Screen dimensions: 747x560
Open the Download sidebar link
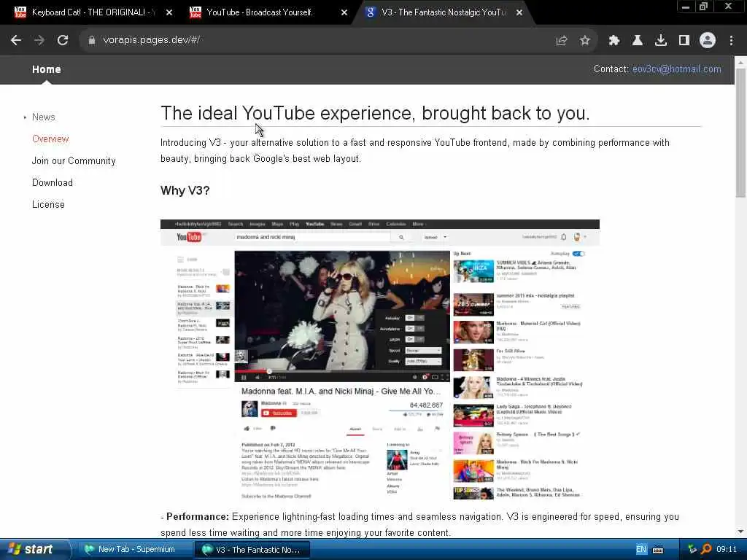pyautogui.click(x=53, y=183)
